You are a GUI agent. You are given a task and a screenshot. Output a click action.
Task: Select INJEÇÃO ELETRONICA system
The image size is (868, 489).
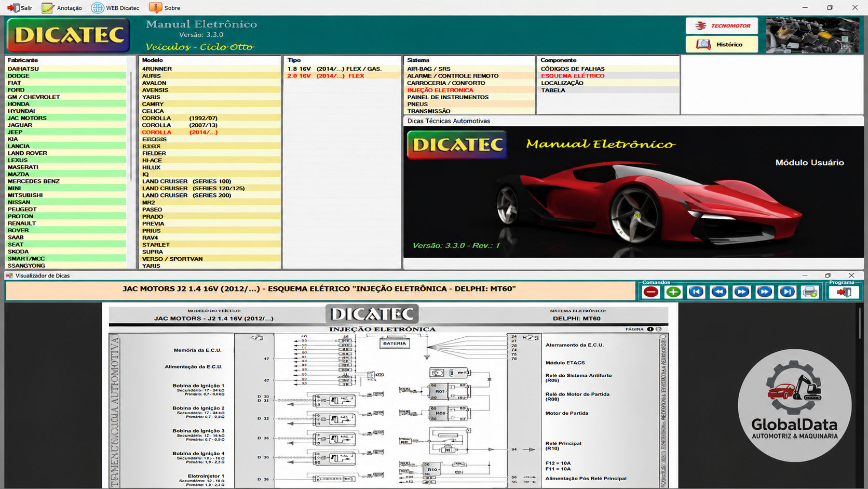tap(470, 90)
